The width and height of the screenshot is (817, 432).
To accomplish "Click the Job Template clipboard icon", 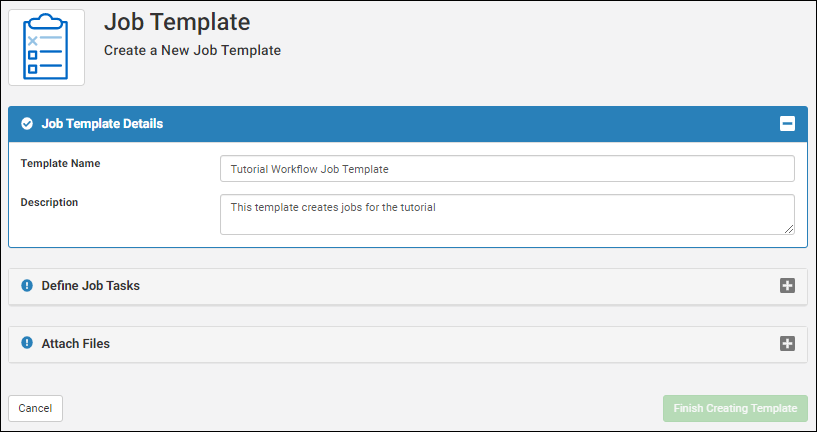I will pyautogui.click(x=47, y=47).
